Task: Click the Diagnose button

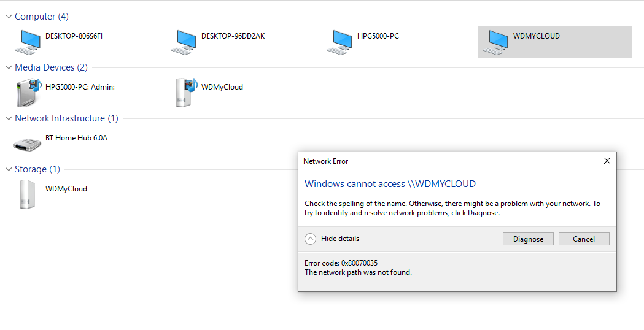Action: [528, 239]
